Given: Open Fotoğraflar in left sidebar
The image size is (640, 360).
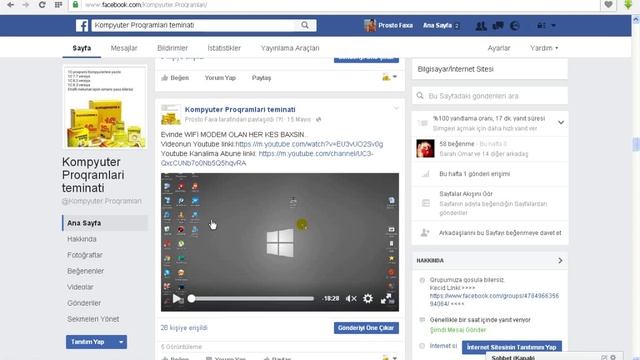Looking at the screenshot, I should [84, 255].
